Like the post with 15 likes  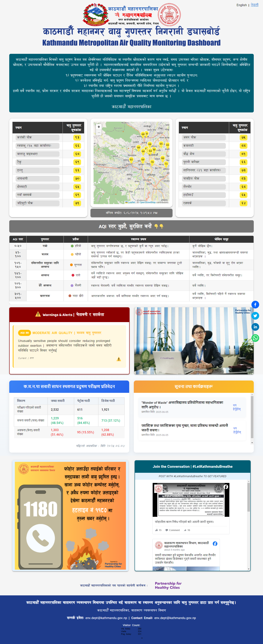[x=158, y=530]
